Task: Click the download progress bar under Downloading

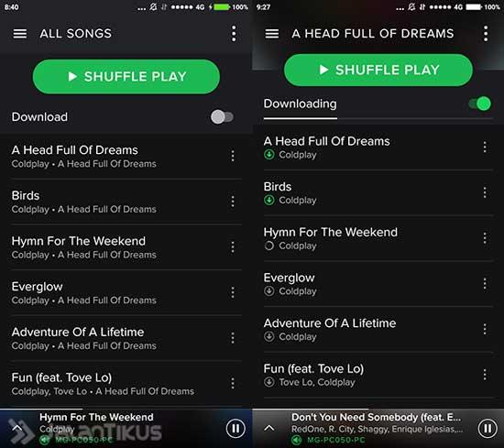Action: (378, 118)
